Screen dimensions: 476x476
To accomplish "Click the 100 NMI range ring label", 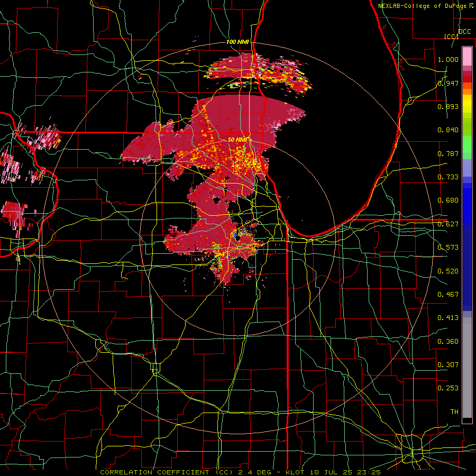I will (x=237, y=42).
